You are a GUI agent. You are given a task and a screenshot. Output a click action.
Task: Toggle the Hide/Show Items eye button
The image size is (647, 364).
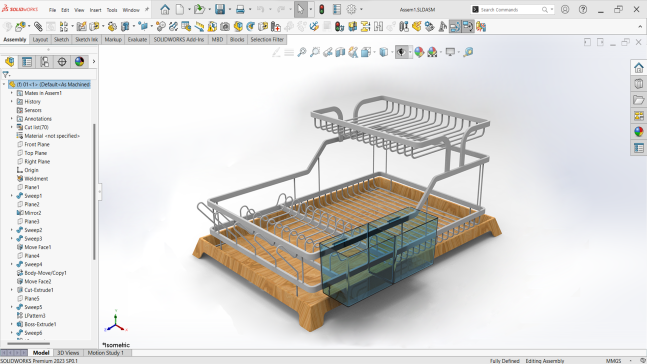coord(400,52)
